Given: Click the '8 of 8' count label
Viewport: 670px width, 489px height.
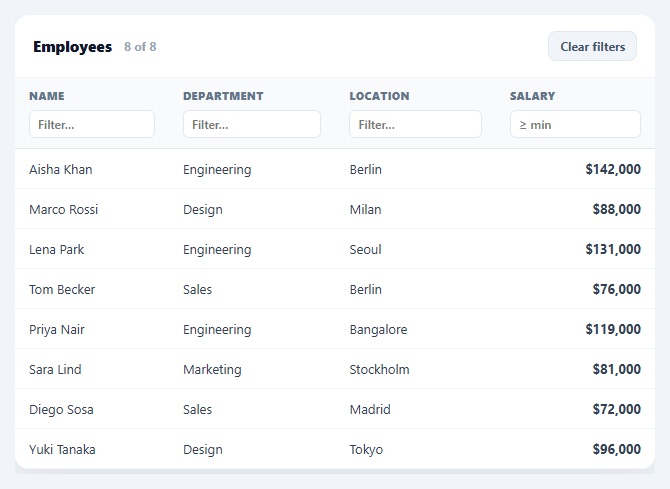Looking at the screenshot, I should pyautogui.click(x=140, y=47).
